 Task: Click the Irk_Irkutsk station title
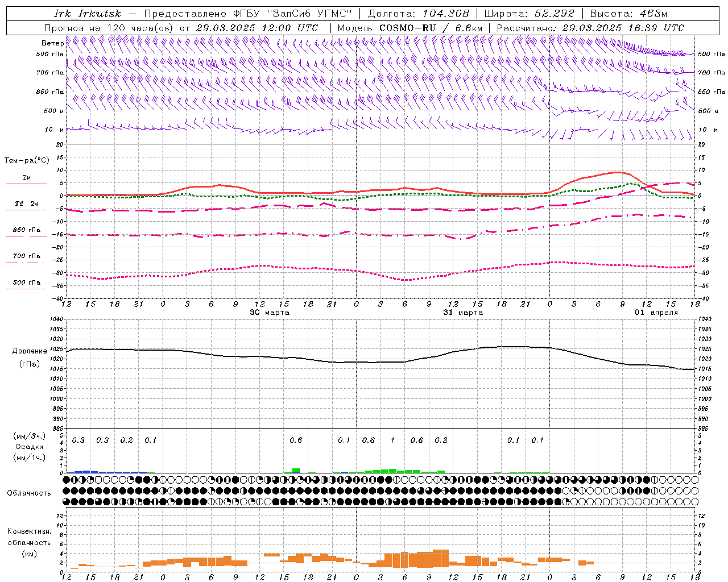(87, 14)
